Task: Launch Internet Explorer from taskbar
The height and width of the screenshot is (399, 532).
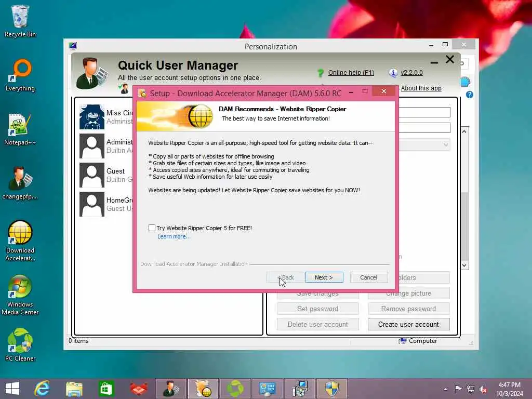Action: pos(42,389)
